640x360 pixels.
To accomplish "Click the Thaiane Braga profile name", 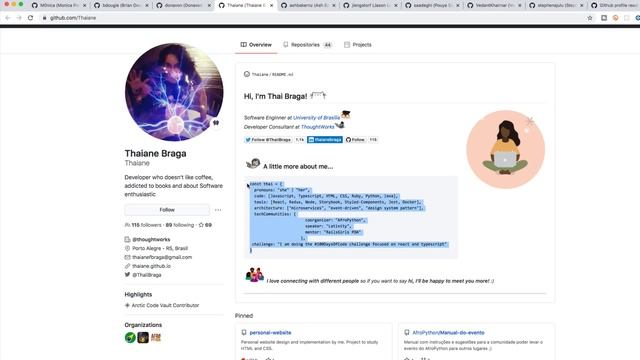I will (x=156, y=153).
